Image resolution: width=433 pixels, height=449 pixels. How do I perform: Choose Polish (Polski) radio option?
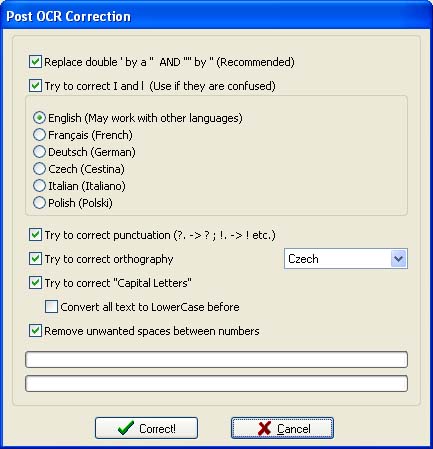(x=39, y=203)
